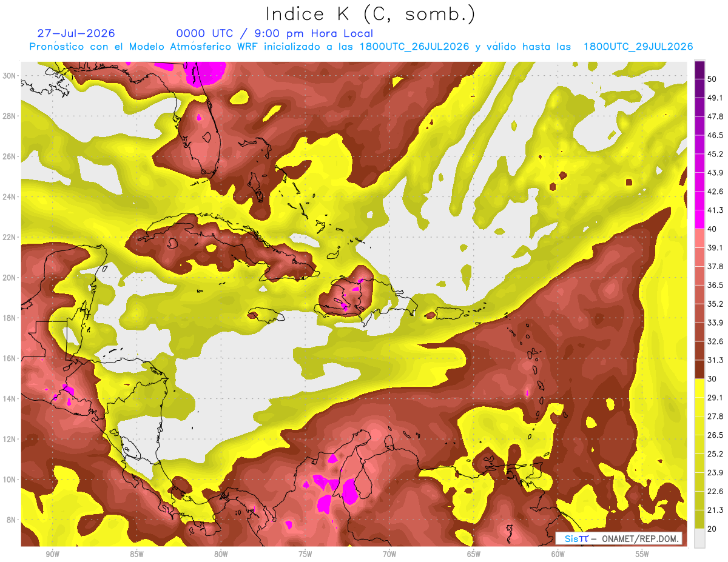Image resolution: width=728 pixels, height=562 pixels.
Task: Click the legend value '26.5'
Action: (x=715, y=435)
